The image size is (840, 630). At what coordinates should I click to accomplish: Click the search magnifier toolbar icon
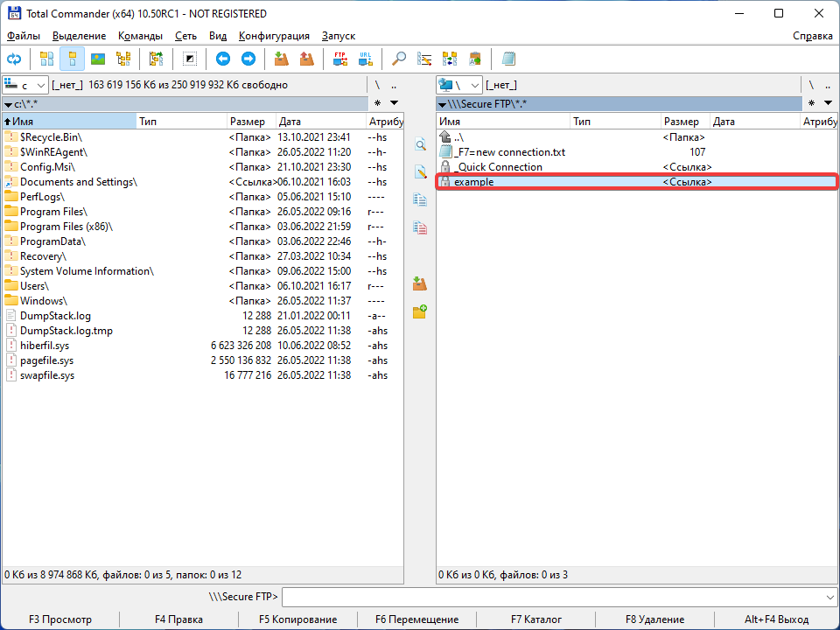(x=399, y=59)
